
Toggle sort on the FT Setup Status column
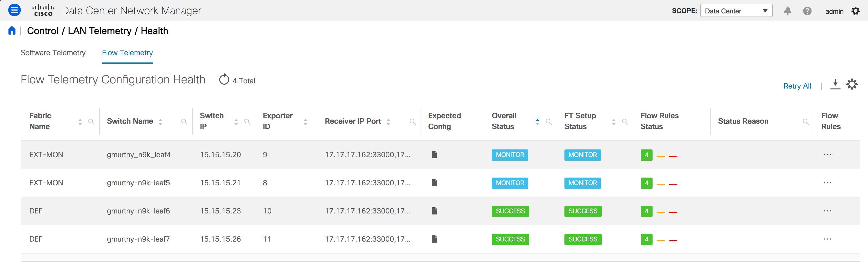(614, 121)
